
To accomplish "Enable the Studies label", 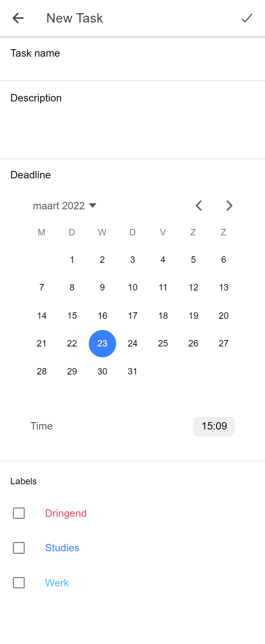I will 19,548.
